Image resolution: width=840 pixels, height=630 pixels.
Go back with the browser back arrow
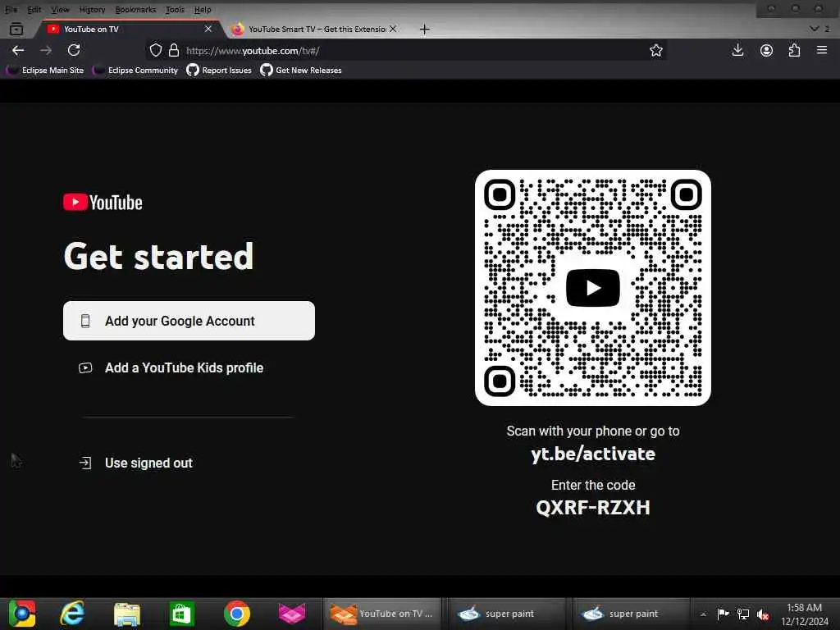(x=18, y=50)
